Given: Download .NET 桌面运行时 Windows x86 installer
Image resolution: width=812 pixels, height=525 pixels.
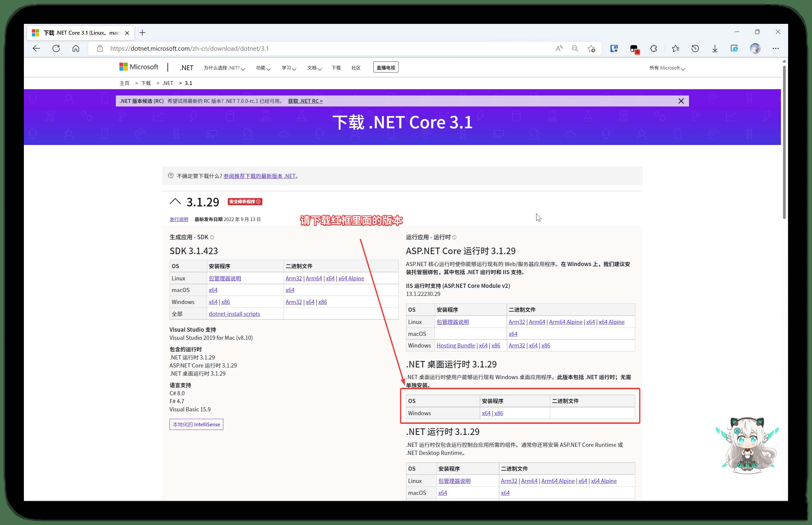Looking at the screenshot, I should coord(499,413).
